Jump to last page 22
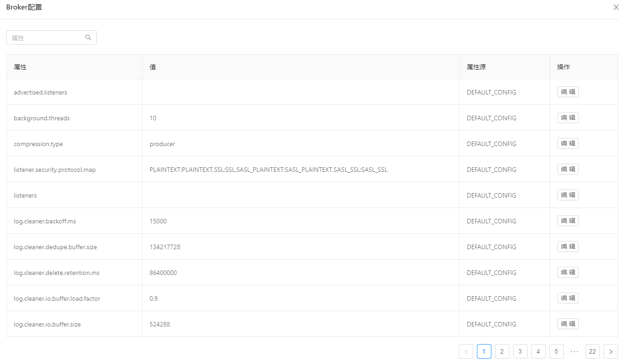Viewport: 619px width, 364px height. pos(592,351)
